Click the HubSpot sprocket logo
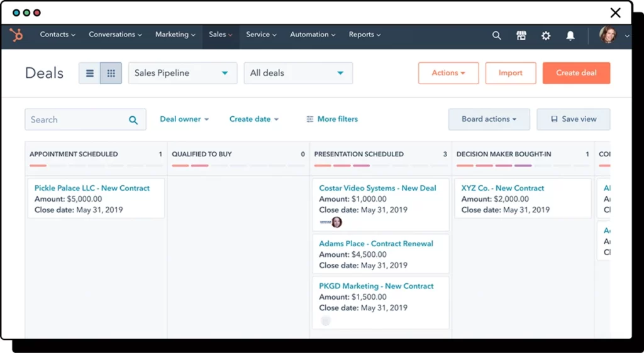The height and width of the screenshot is (353, 644). coord(16,35)
